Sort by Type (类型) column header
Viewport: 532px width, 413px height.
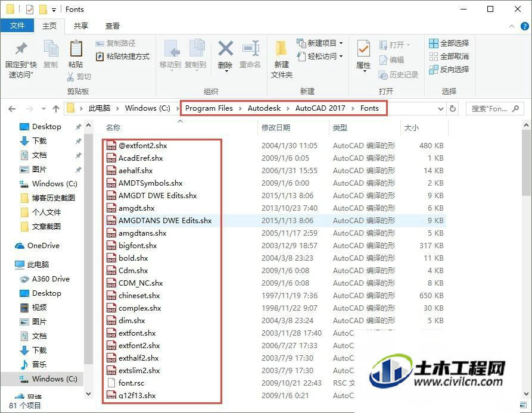click(340, 128)
